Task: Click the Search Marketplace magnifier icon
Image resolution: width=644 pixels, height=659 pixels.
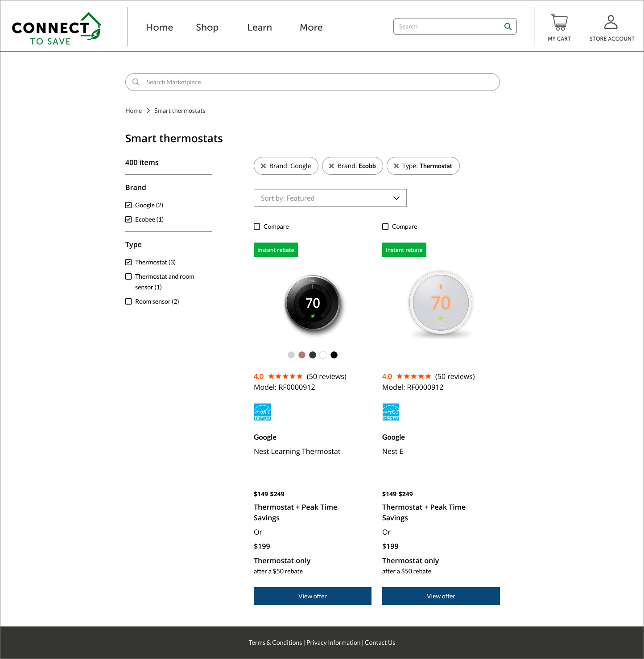Action: [136, 82]
